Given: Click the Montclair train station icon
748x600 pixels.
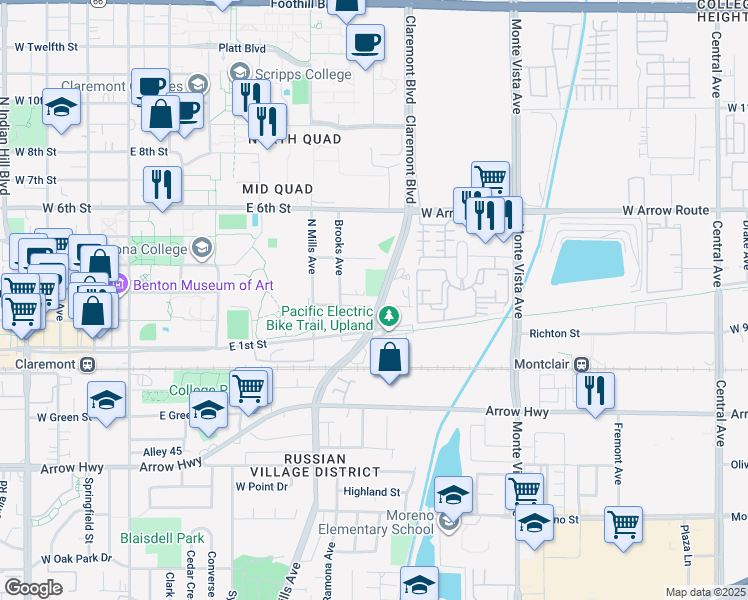Looking at the screenshot, I should click(581, 365).
